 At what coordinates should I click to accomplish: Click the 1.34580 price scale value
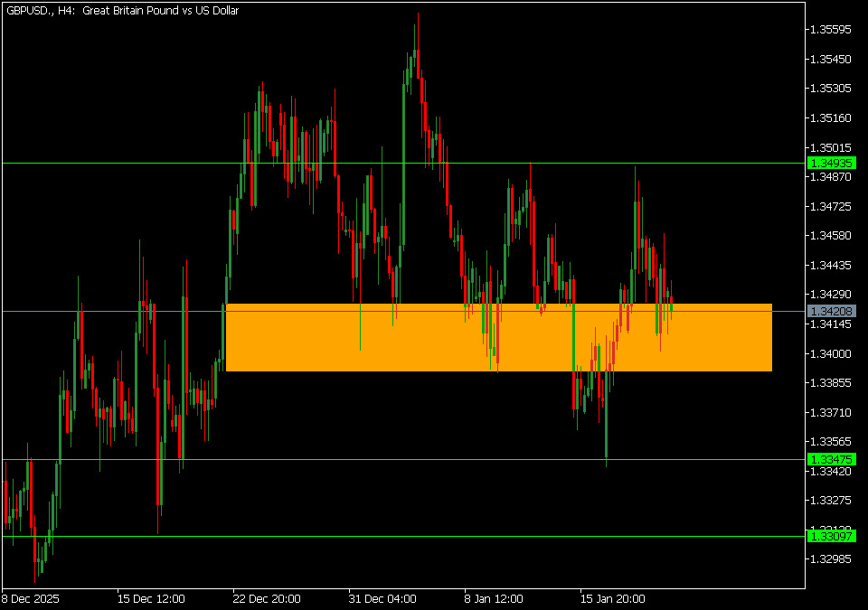point(830,236)
